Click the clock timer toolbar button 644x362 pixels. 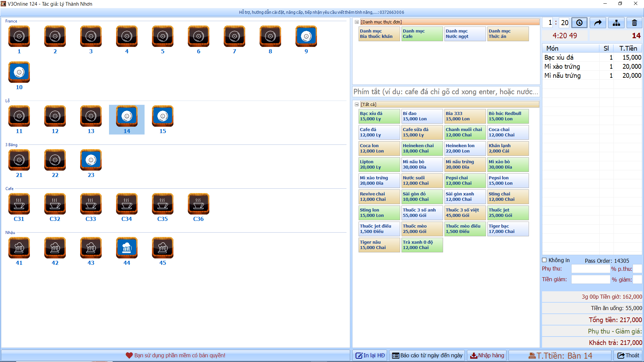pyautogui.click(x=579, y=23)
